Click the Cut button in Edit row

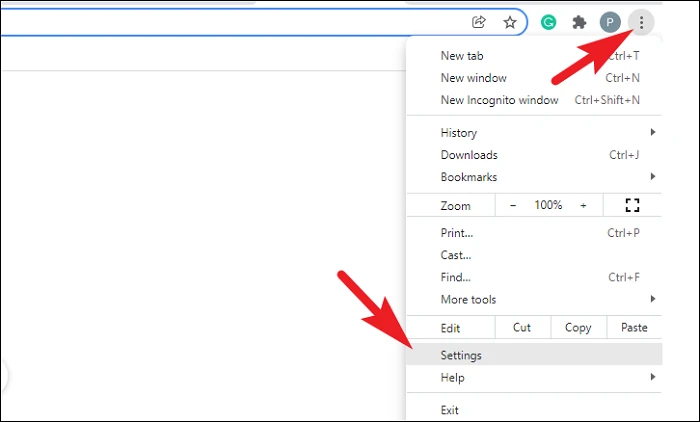point(522,327)
